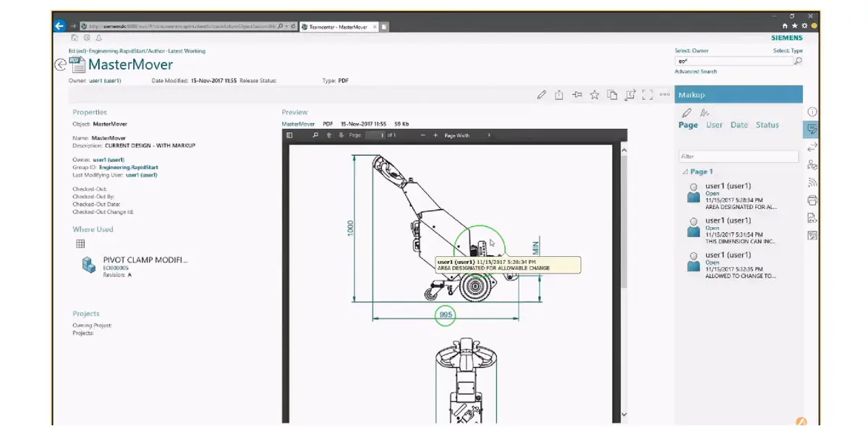This screenshot has height=434, width=868.
Task: Click the Markup panel icon in right sidebar
Action: click(812, 129)
